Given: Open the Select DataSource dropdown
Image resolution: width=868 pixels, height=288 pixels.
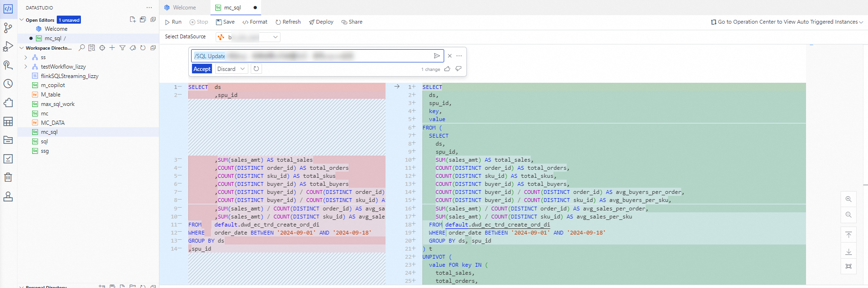Looking at the screenshot, I should (x=275, y=37).
